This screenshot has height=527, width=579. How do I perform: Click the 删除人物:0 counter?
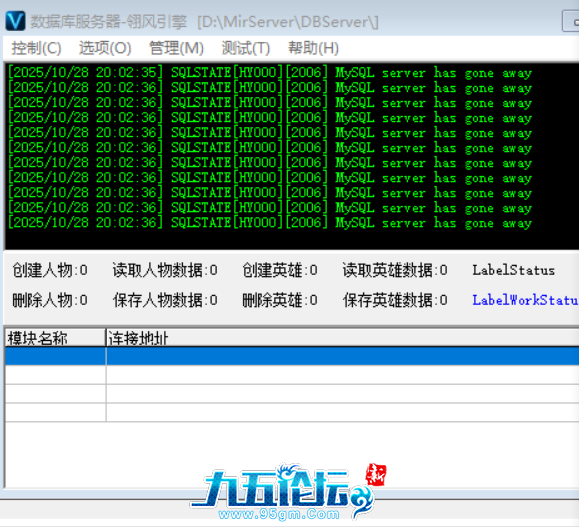pos(50,300)
